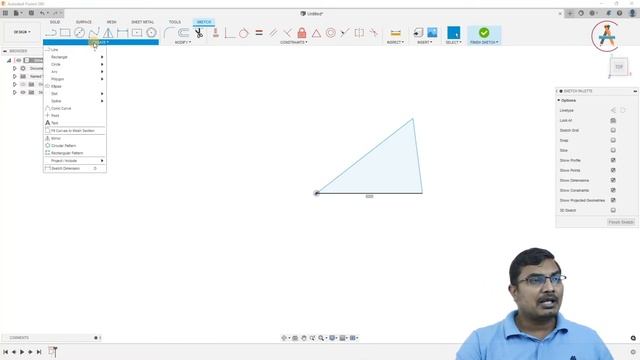Click the green Finish Sketch checkmark
The image size is (640, 360).
tap(484, 33)
